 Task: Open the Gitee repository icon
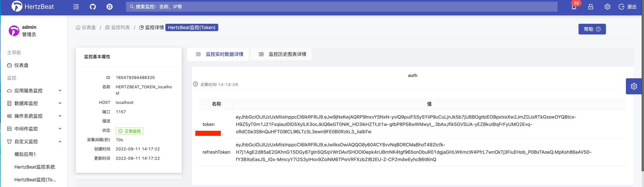pos(110,7)
